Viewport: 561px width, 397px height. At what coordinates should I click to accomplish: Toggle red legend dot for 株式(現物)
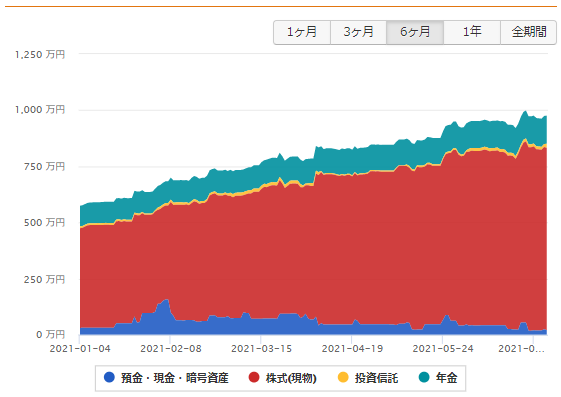point(254,377)
